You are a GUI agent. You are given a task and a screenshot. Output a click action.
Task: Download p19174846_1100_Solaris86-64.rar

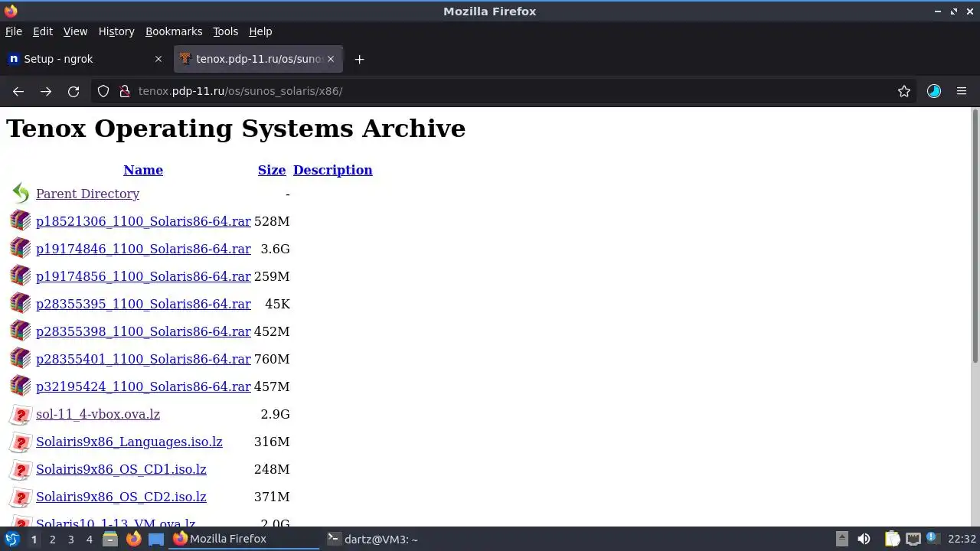[143, 249]
